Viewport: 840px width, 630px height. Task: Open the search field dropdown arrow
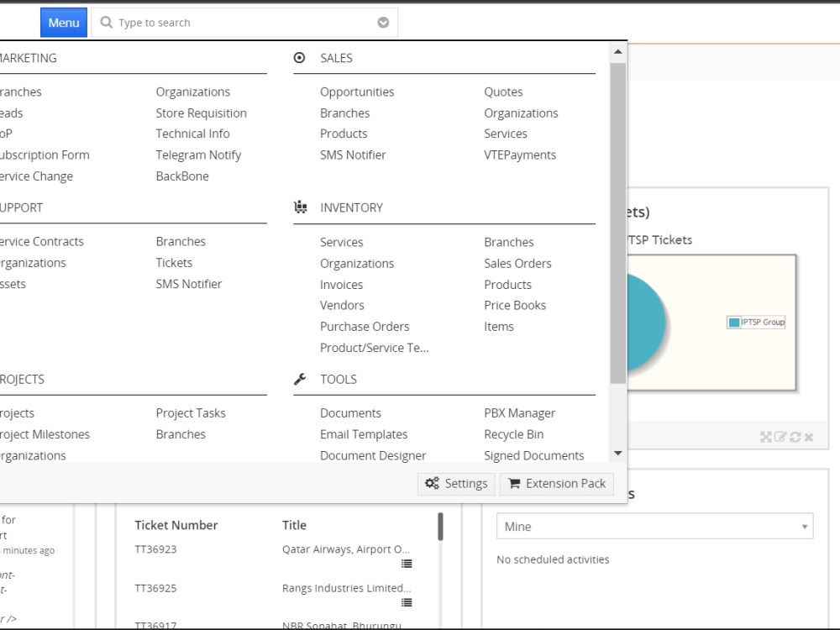click(x=383, y=23)
